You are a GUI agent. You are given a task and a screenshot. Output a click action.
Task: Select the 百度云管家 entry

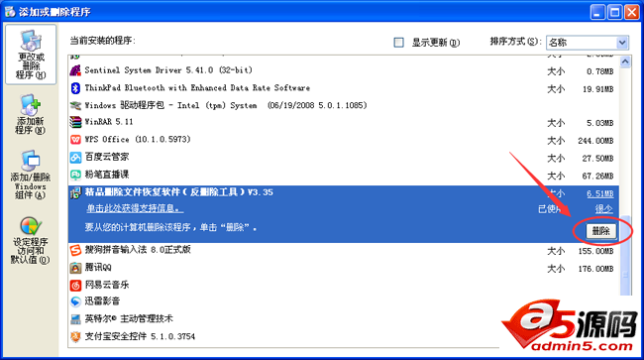coord(344,158)
